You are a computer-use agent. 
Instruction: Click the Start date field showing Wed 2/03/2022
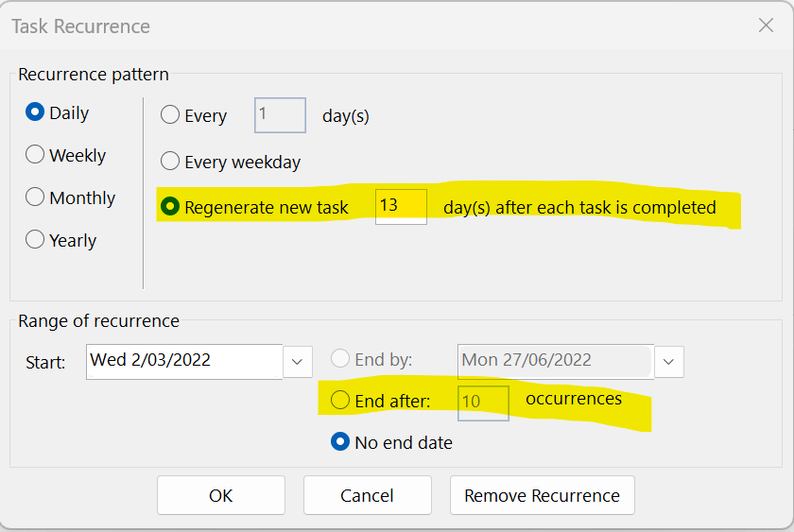pyautogui.click(x=184, y=361)
